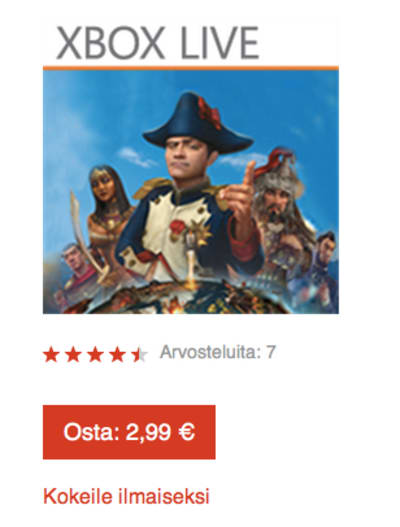Click the second red rating star
400x527 pixels.
click(x=73, y=355)
